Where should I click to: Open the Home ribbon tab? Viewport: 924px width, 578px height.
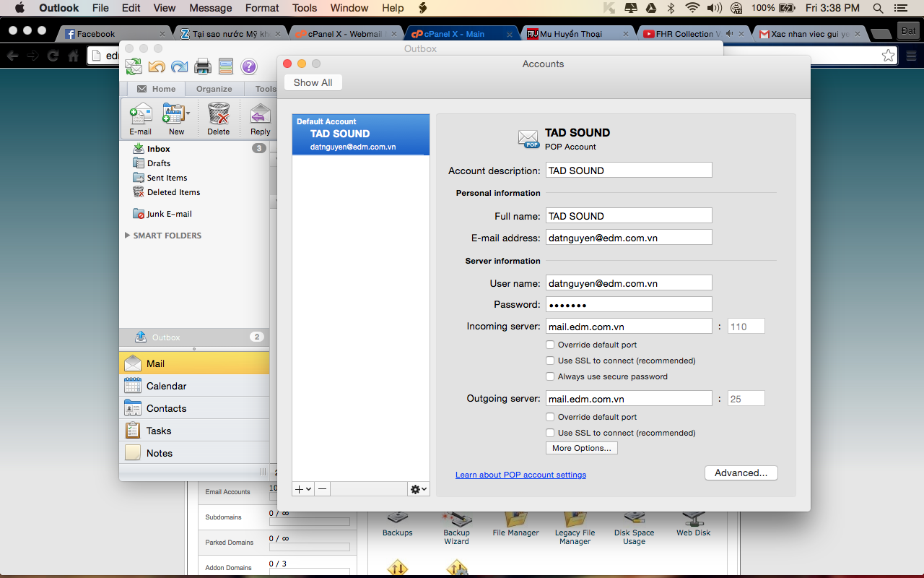[x=156, y=89]
